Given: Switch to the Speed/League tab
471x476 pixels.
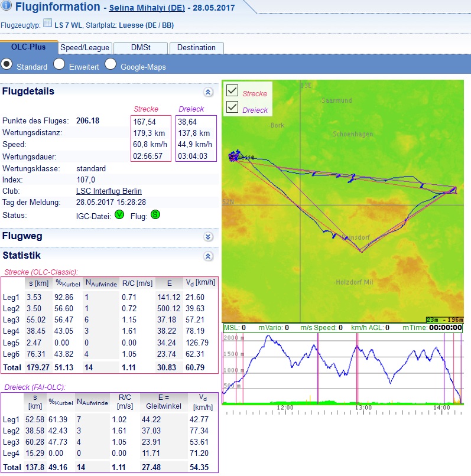Looking at the screenshot, I should tap(84, 48).
